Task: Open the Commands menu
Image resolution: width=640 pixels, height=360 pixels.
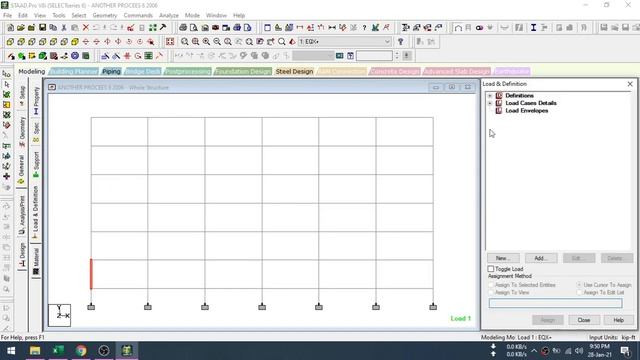Action: coord(138,16)
